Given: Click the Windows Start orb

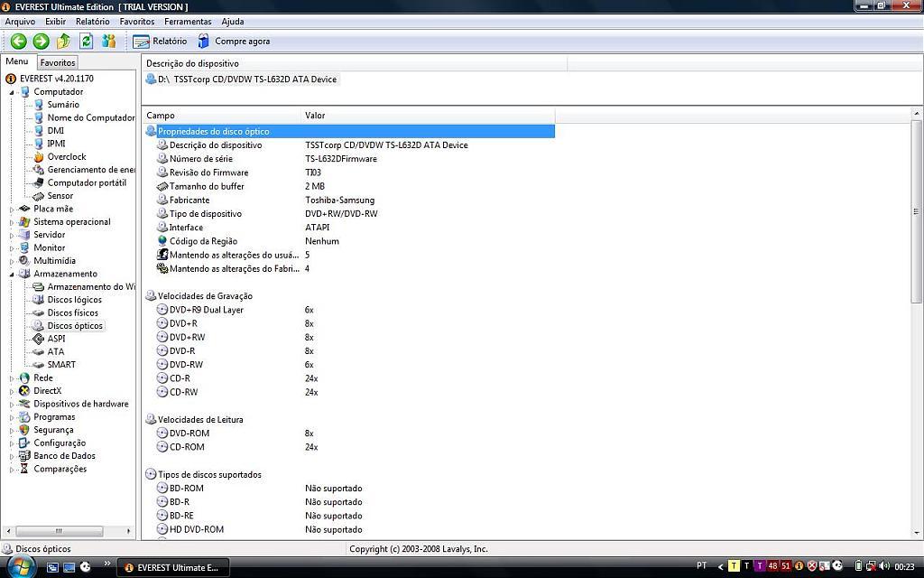Looking at the screenshot, I should (x=22, y=566).
